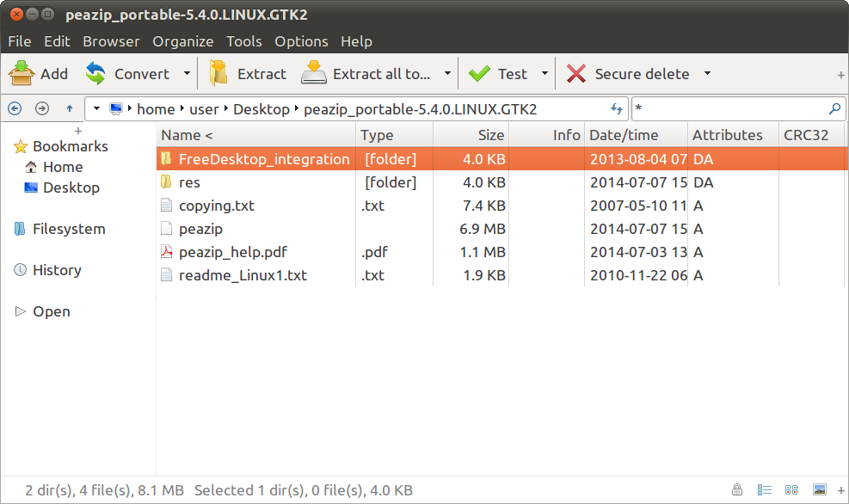Image resolution: width=849 pixels, height=504 pixels.
Task: Click the red Secure delete X icon
Action: [x=576, y=74]
